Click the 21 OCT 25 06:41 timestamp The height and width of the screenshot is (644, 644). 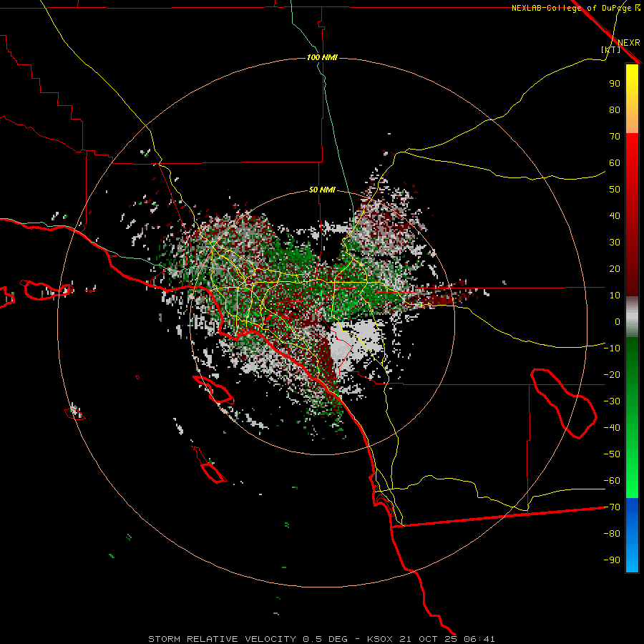tap(447, 639)
